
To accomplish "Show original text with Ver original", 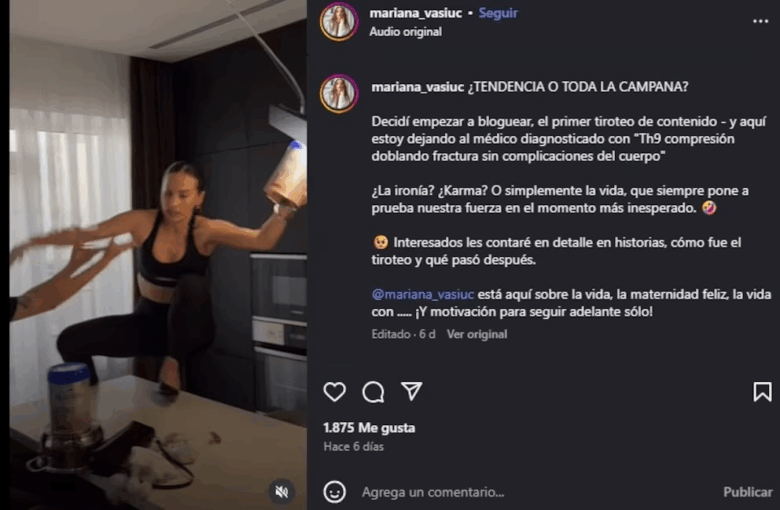I will [477, 334].
